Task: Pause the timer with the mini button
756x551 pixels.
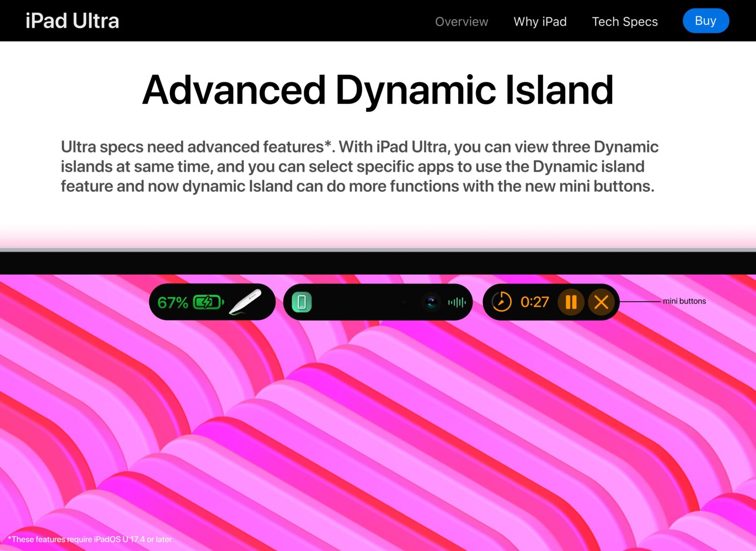Action: click(571, 302)
